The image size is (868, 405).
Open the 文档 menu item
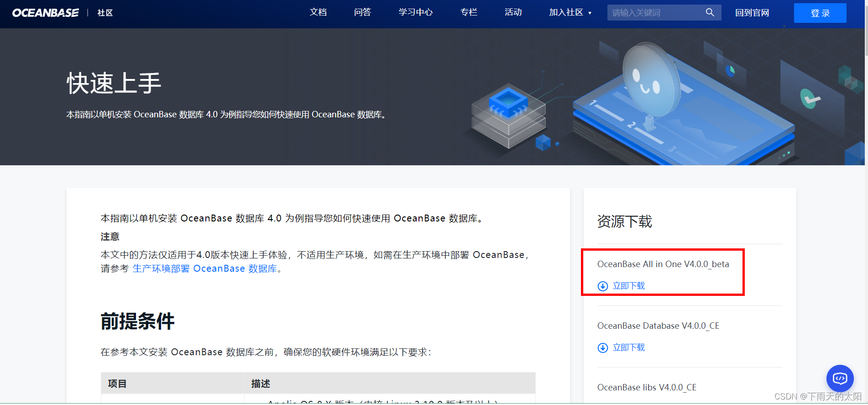[x=318, y=12]
